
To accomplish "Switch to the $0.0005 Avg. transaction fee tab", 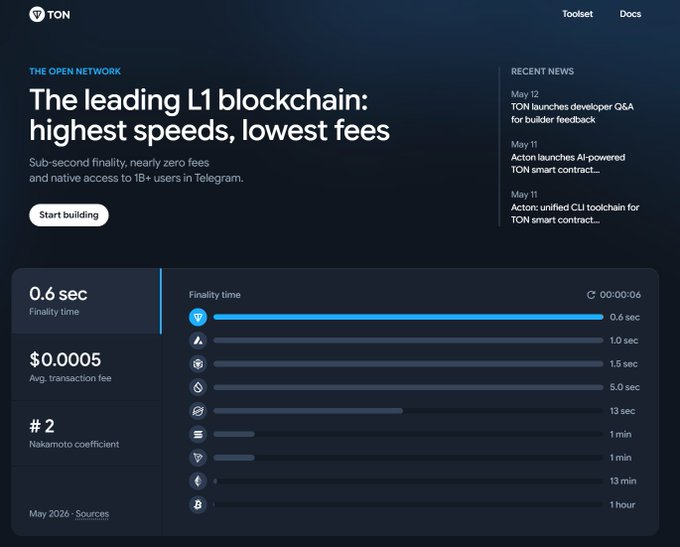I will point(87,367).
